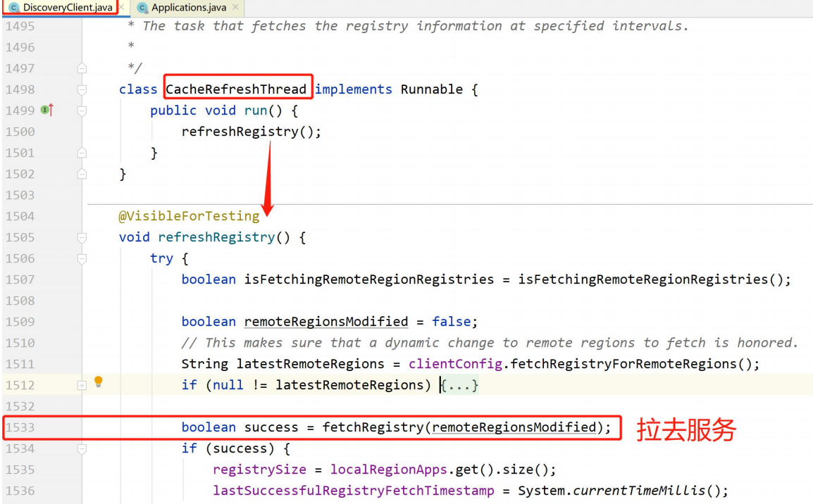813x504 pixels.
Task: Click the success variable on line 1533
Action: pyautogui.click(x=271, y=427)
